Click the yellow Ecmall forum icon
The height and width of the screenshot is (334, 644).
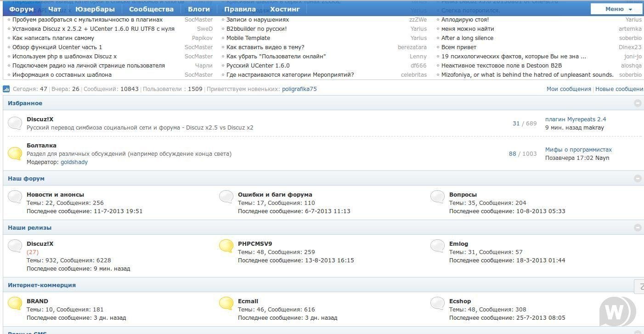click(226, 304)
